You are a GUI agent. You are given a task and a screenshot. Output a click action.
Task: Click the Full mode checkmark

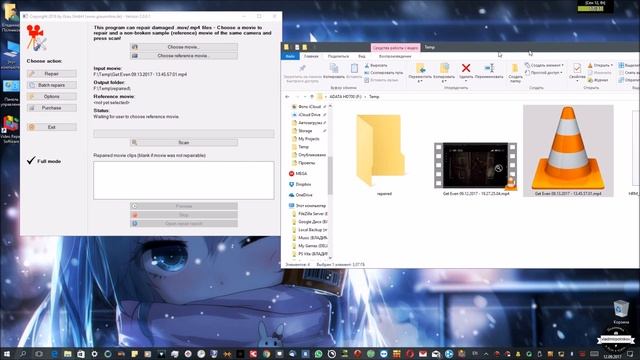(31, 160)
